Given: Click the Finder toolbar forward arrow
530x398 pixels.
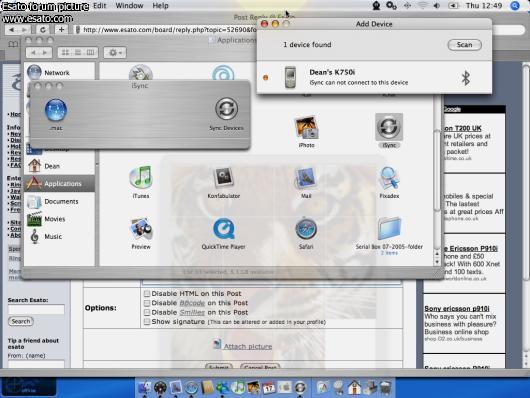Looking at the screenshot, I should point(46,52).
